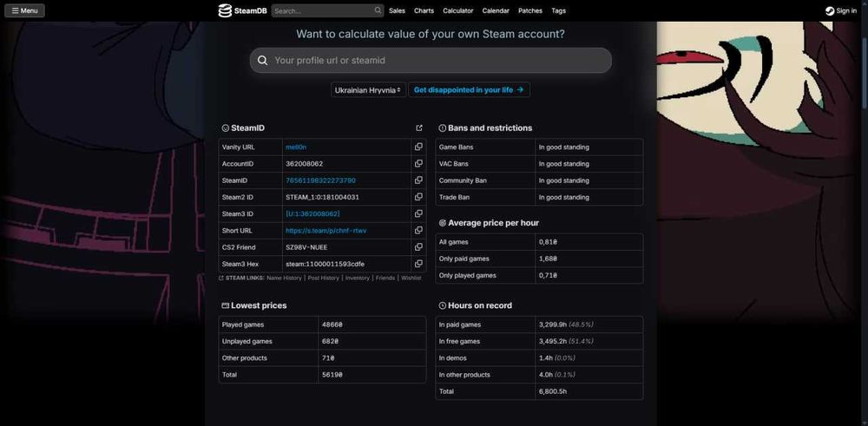Open the Ukrainian Hryvnia currency dropdown
Image resolution: width=868 pixels, height=426 pixels.
tap(369, 89)
